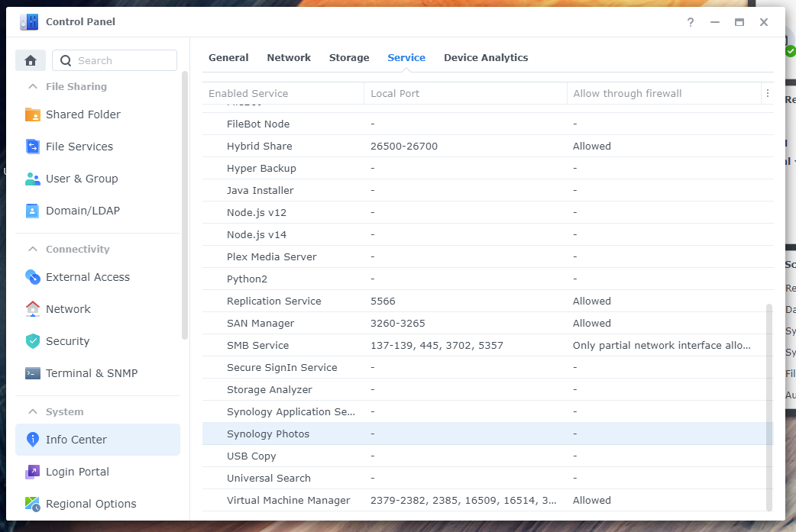Sort by Enabled Service column header
The width and height of the screenshot is (796, 532).
click(x=283, y=93)
